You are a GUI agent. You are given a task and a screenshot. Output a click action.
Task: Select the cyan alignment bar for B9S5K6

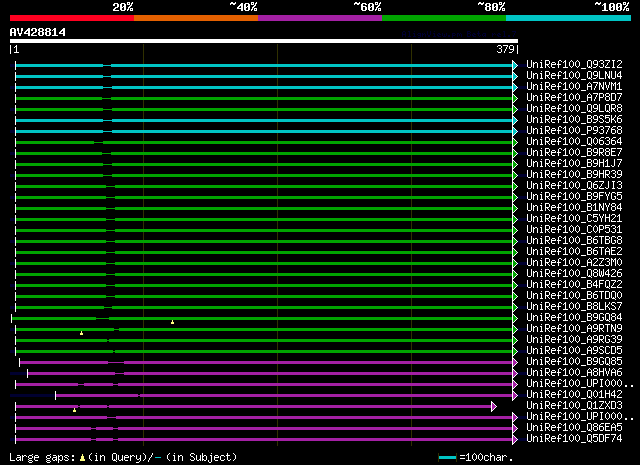pyautogui.click(x=264, y=120)
